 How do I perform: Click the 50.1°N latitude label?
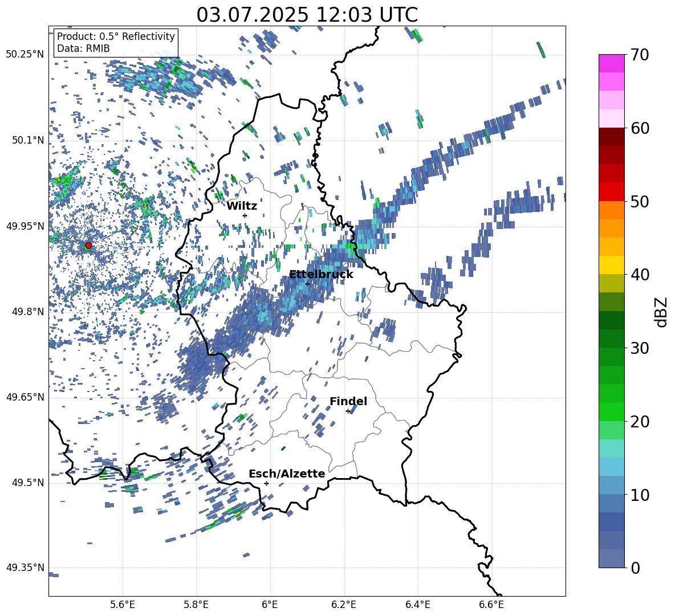pyautogui.click(x=27, y=140)
